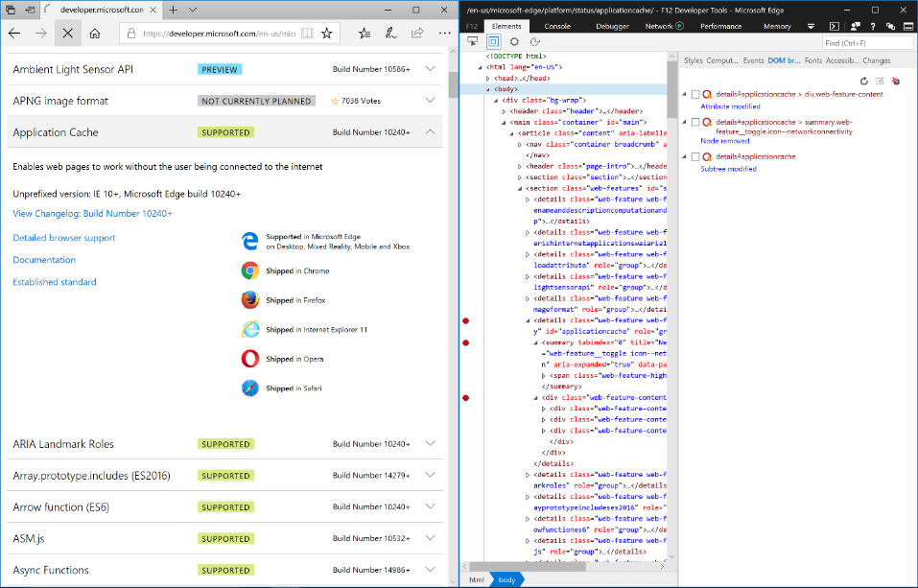The image size is (918, 588).
Task: Start a Web Note with the pen icon
Action: [x=391, y=33]
